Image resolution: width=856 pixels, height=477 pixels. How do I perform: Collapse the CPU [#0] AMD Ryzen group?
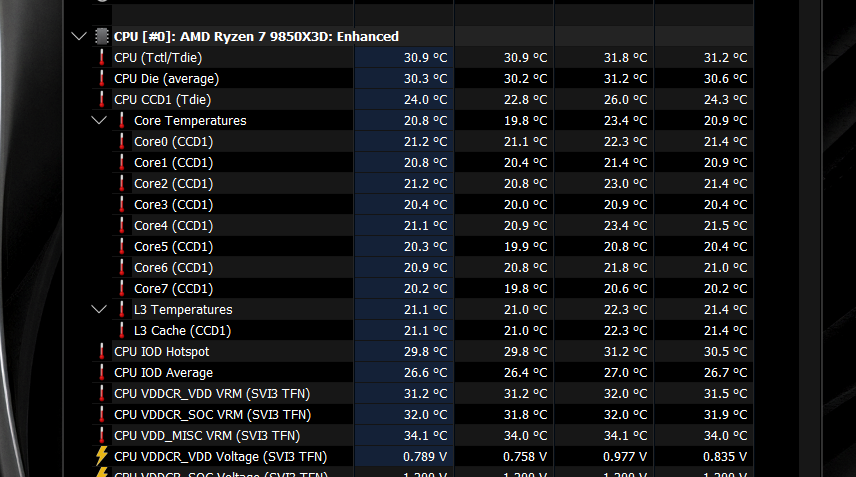pos(79,37)
